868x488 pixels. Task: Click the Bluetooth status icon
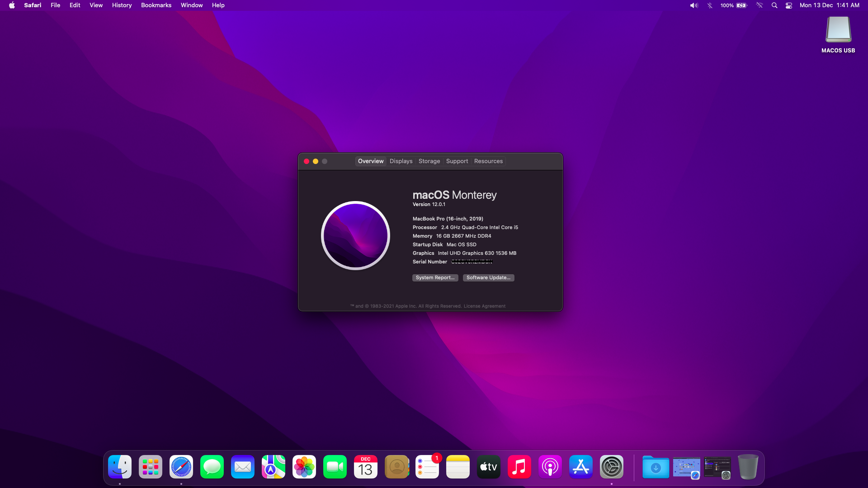point(710,5)
